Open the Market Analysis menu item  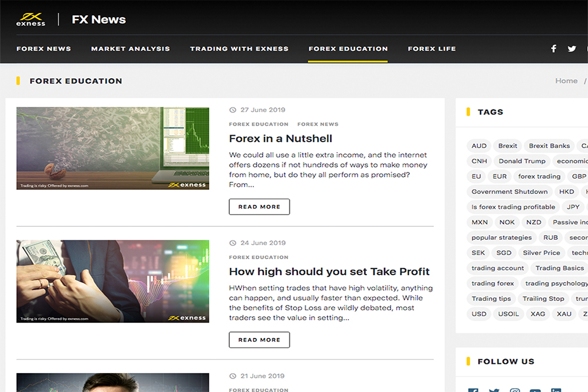[130, 49]
